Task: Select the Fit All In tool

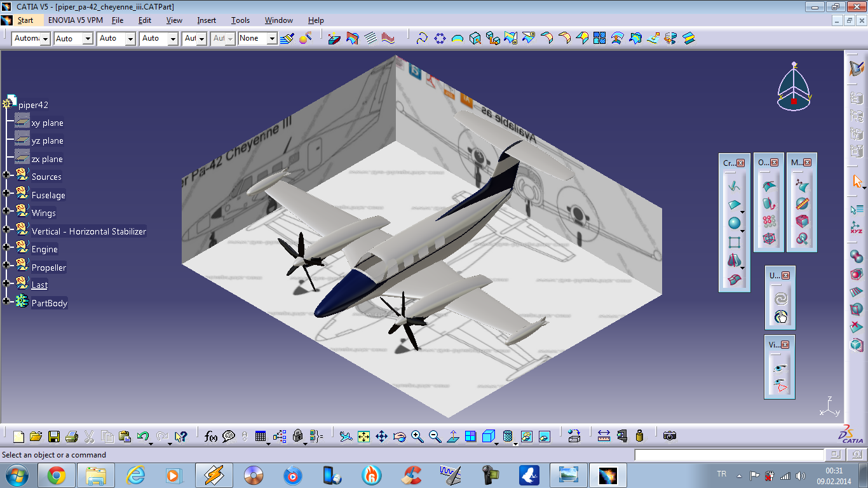Action: pyautogui.click(x=363, y=437)
